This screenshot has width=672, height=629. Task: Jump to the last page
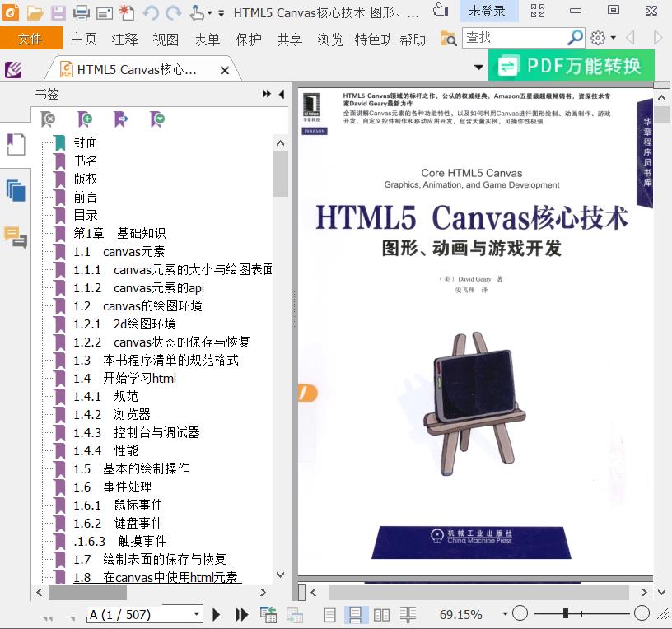click(242, 615)
